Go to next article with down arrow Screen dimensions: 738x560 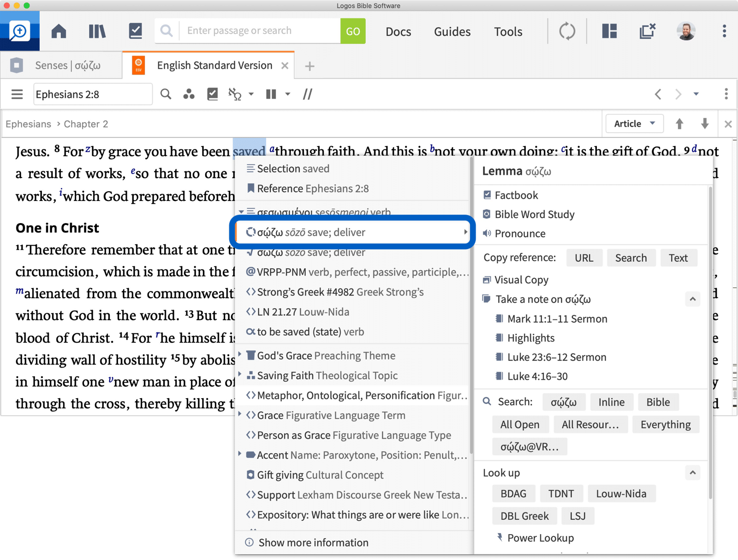click(x=704, y=124)
